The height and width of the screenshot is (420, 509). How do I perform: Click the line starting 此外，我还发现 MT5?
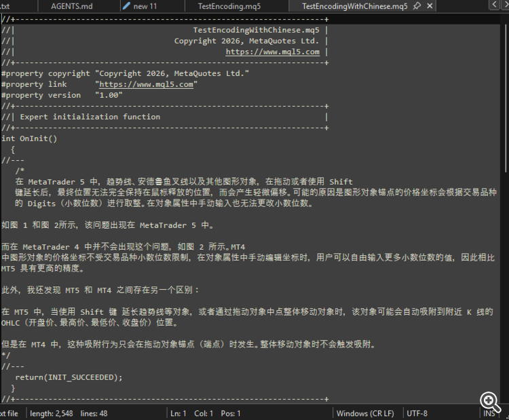[x=100, y=290]
